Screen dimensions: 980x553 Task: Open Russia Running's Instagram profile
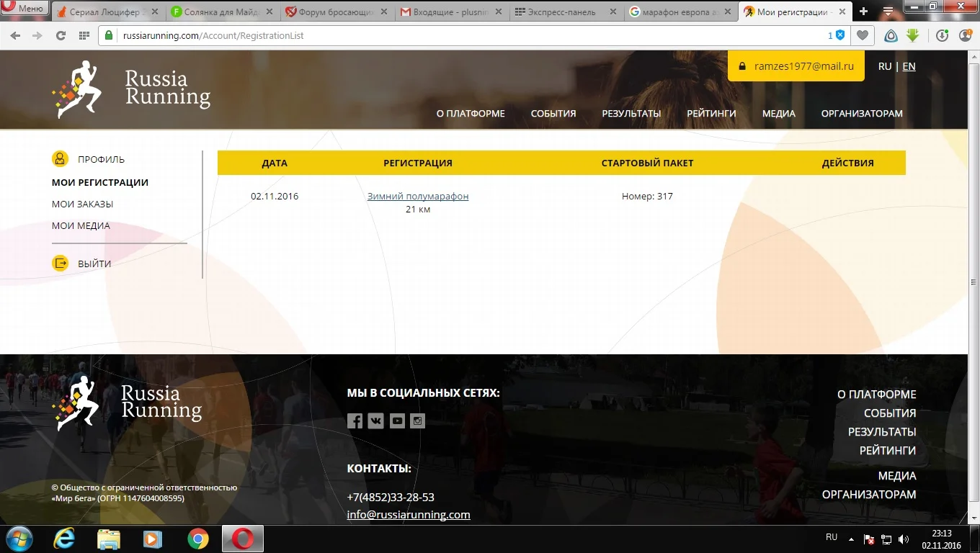[x=417, y=421]
